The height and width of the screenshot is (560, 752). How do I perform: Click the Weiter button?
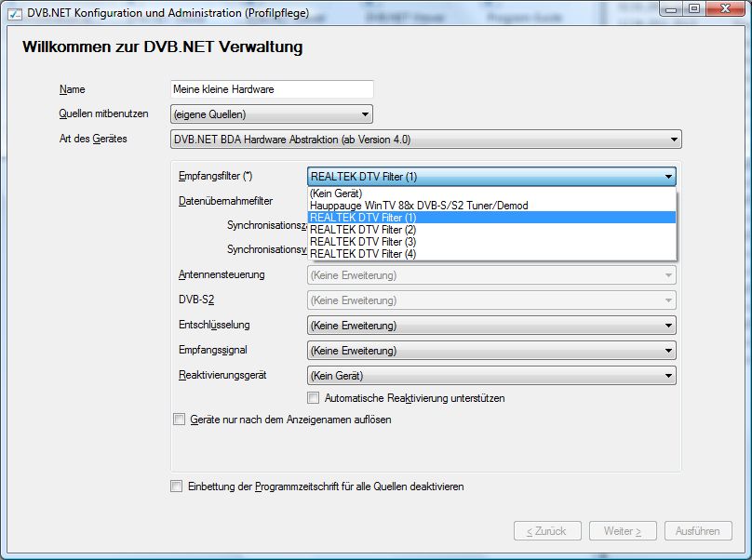click(623, 531)
